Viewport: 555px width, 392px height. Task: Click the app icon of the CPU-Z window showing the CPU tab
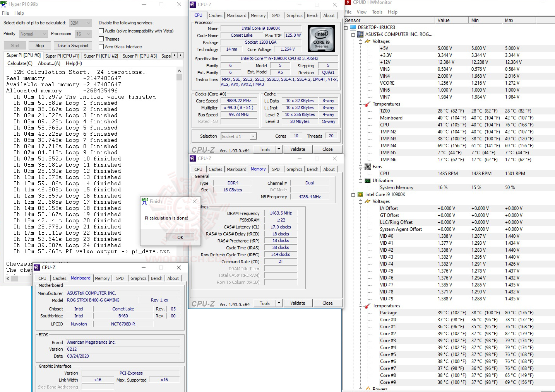193,5
